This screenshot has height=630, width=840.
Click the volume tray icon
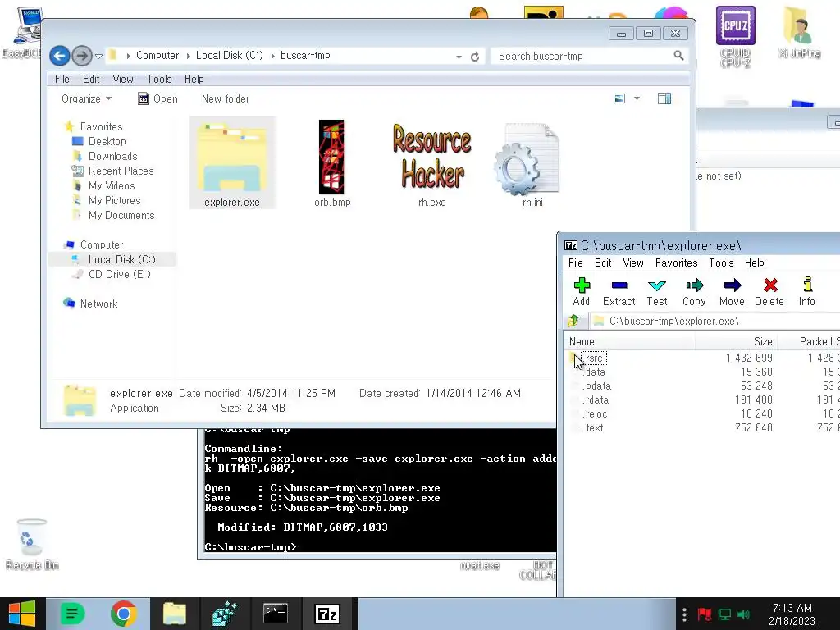pos(743,614)
